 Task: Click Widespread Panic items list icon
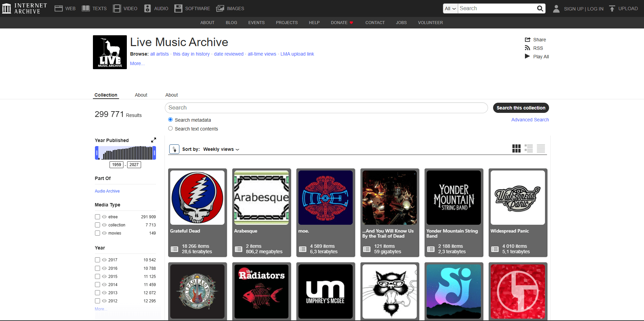tap(495, 249)
